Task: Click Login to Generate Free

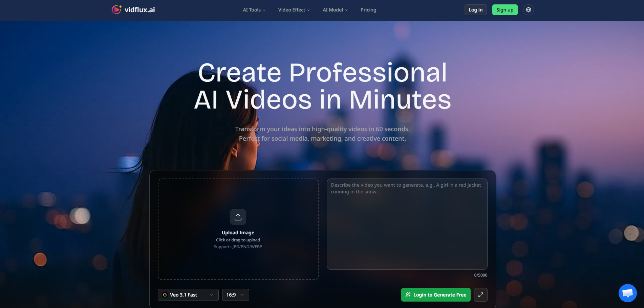Action: click(435, 294)
